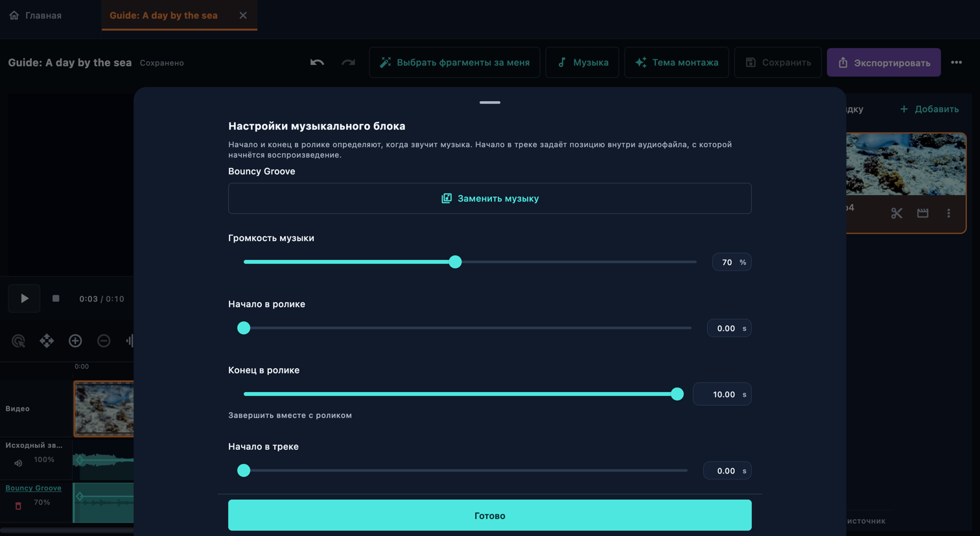
Task: Click the cursor target tool icon
Action: 18,341
